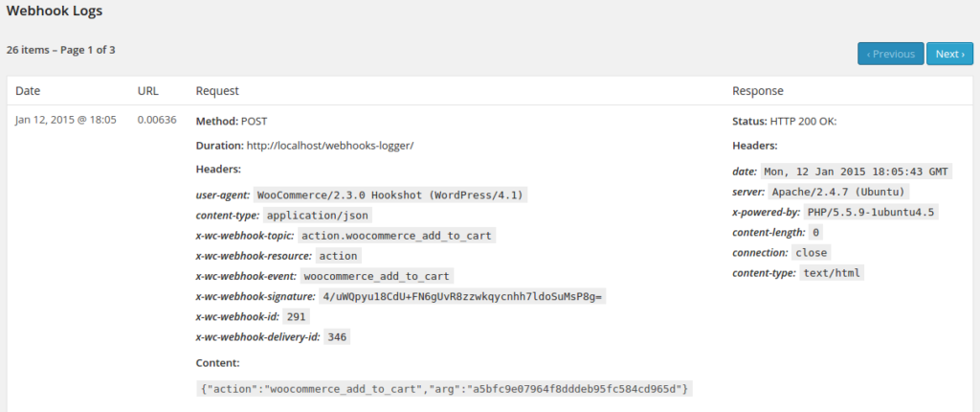Select the x-wc-webhook-event value woocommerce_add_to_cart

click(x=377, y=276)
